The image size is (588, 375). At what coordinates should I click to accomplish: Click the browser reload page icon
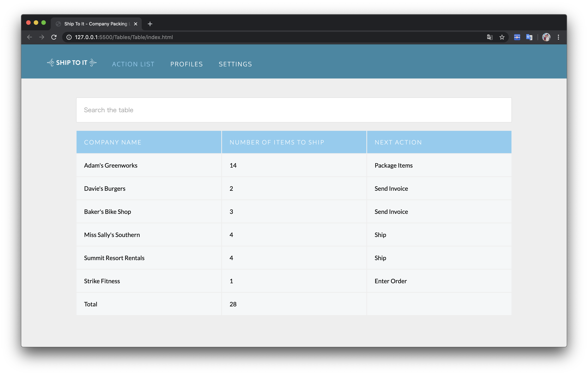pyautogui.click(x=54, y=37)
